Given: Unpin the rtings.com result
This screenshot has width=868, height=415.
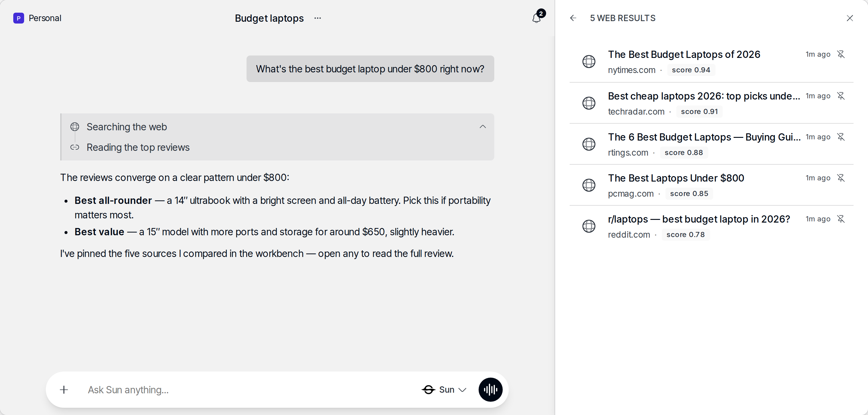Looking at the screenshot, I should tap(841, 137).
